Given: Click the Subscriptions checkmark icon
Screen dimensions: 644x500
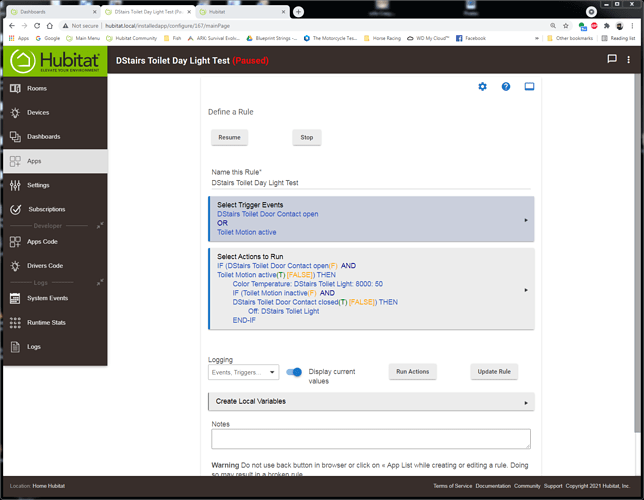Looking at the screenshot, I should [16, 209].
